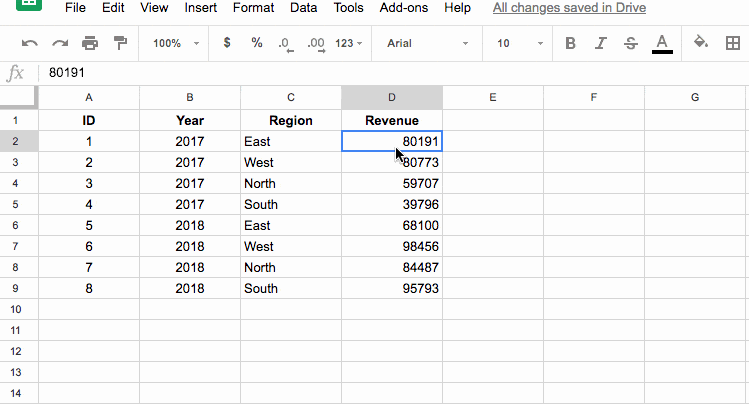Click the 'ID' header cell

[x=89, y=120]
